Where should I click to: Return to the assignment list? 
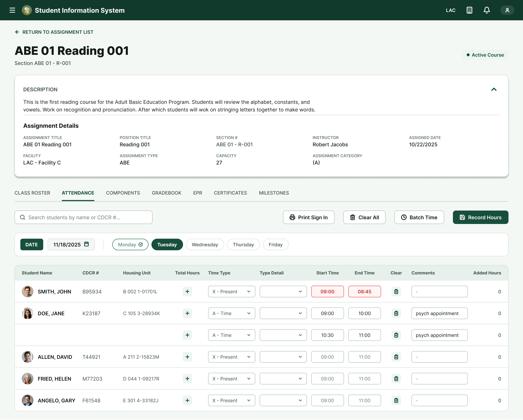point(54,32)
